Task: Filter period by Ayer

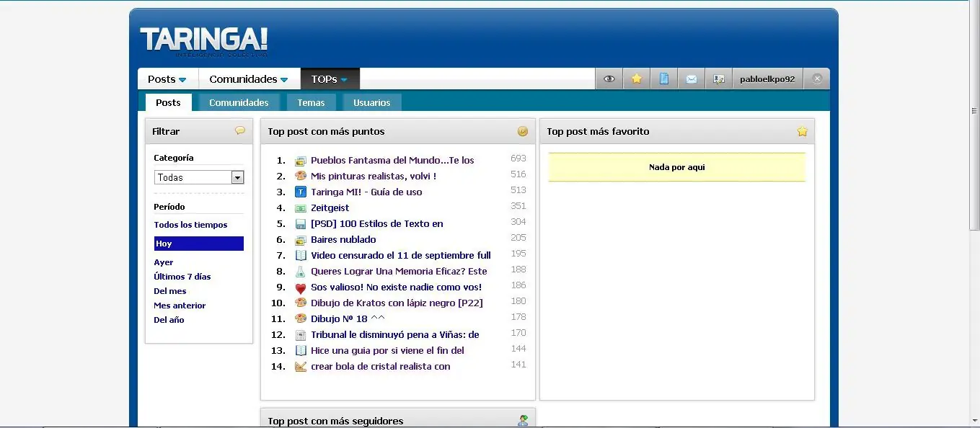Action: tap(164, 262)
